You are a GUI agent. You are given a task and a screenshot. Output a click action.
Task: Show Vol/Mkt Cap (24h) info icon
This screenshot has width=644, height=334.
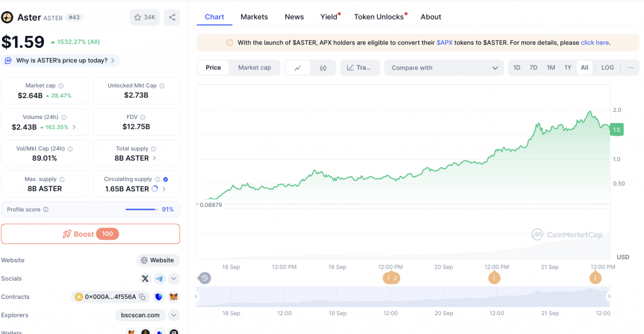(70, 148)
